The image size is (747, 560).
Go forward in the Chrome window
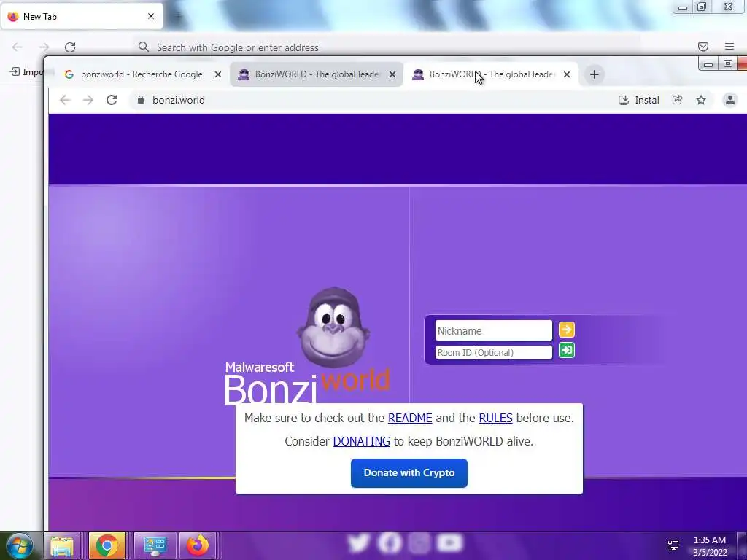click(88, 100)
